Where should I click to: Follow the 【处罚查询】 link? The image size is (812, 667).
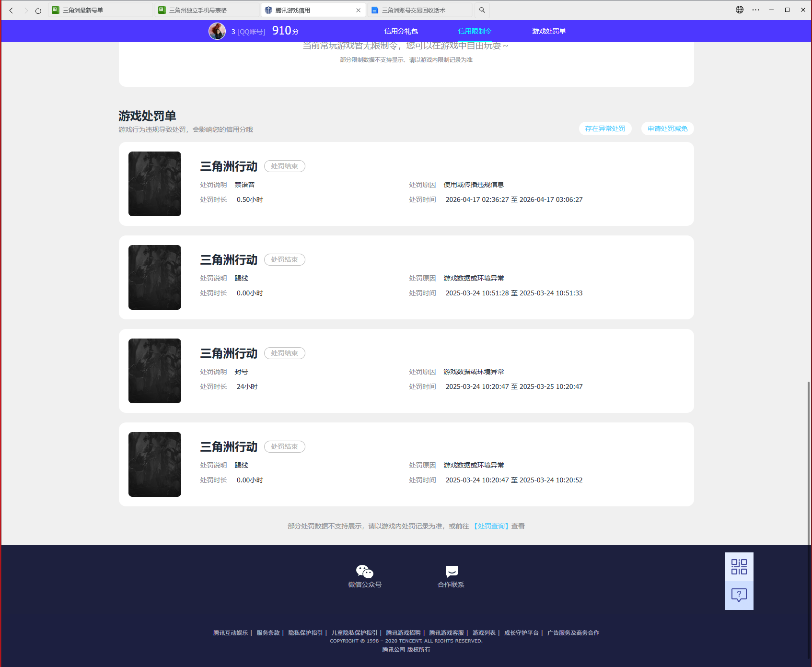tap(491, 526)
